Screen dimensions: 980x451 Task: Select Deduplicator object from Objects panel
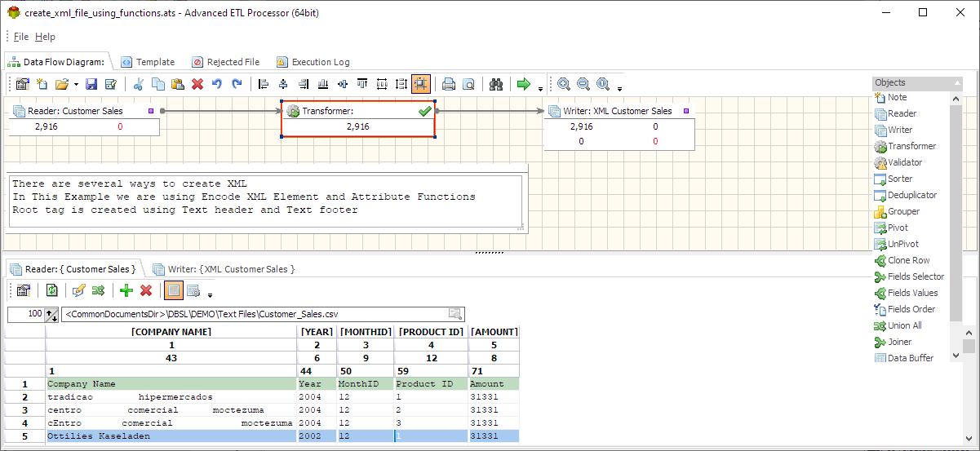(906, 195)
